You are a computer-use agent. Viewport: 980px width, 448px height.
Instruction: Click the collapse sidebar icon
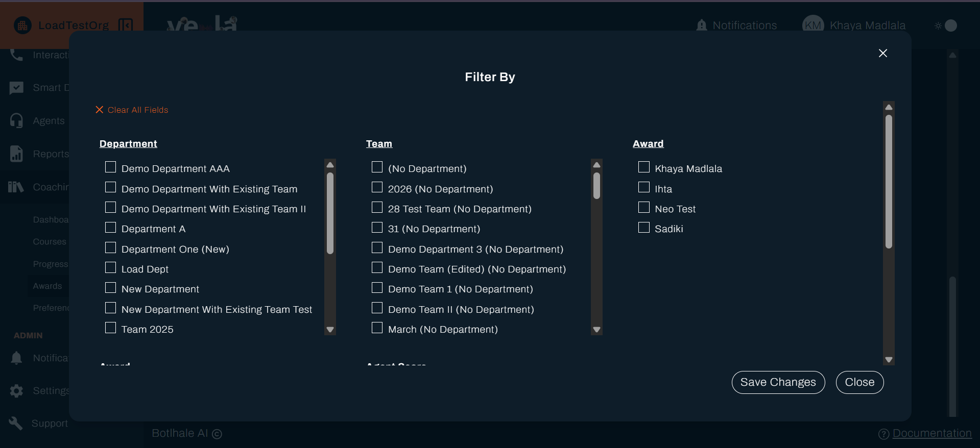tap(126, 25)
